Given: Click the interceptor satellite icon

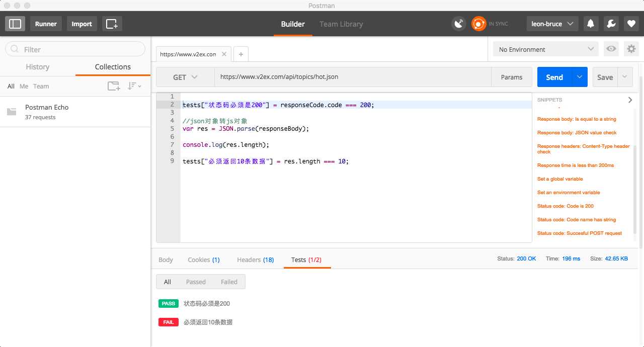Looking at the screenshot, I should (459, 24).
